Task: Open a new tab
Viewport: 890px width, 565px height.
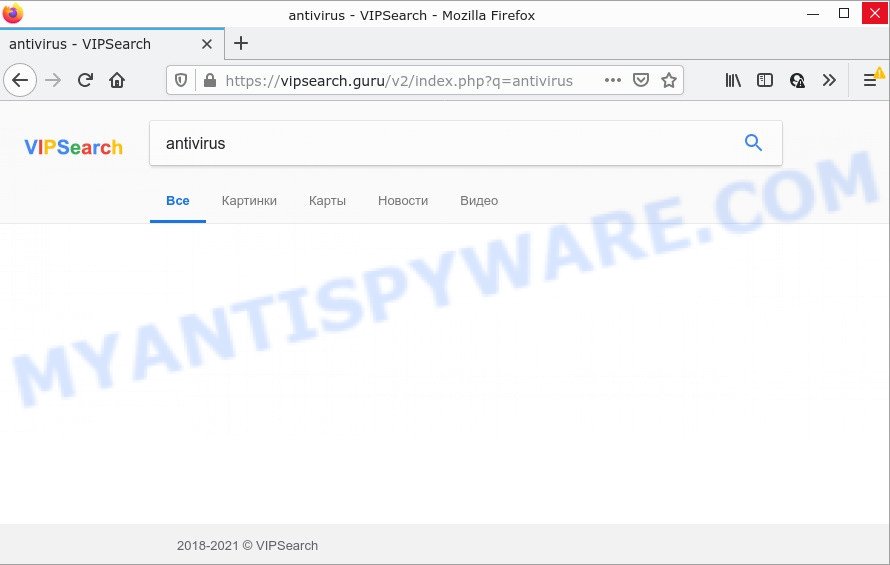Action: 241,43
